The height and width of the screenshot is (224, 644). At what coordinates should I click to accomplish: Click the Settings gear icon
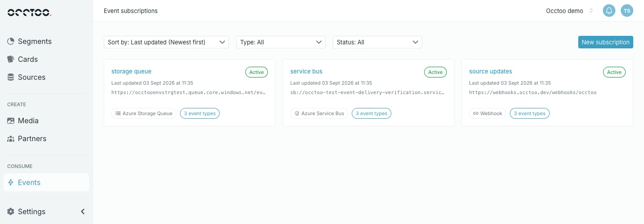pyautogui.click(x=11, y=211)
